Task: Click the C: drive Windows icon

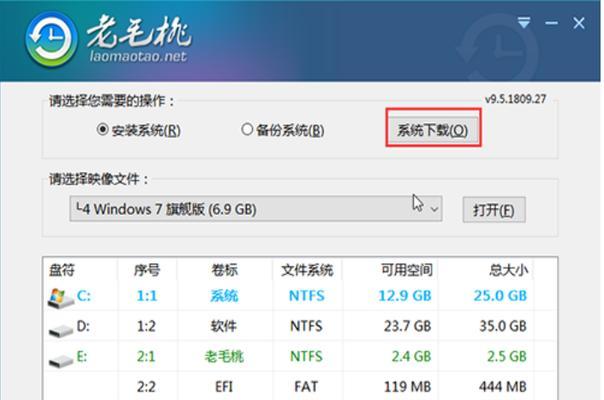Action: coord(60,298)
